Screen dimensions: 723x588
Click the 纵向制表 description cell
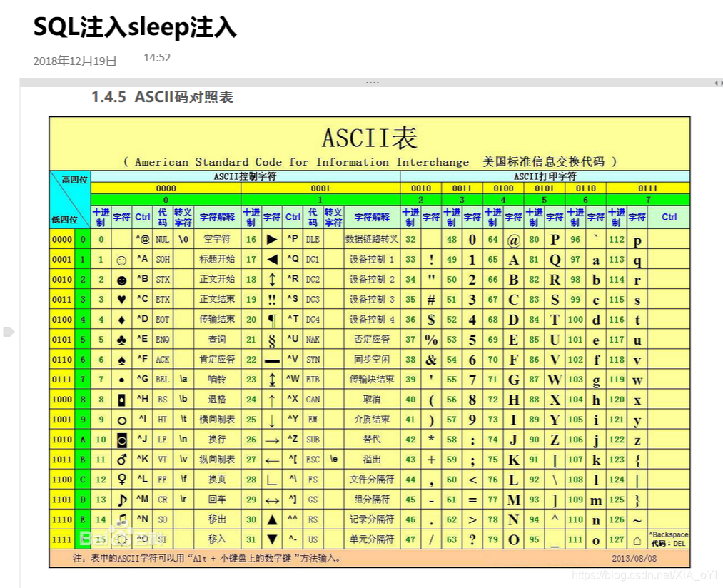[217, 460]
